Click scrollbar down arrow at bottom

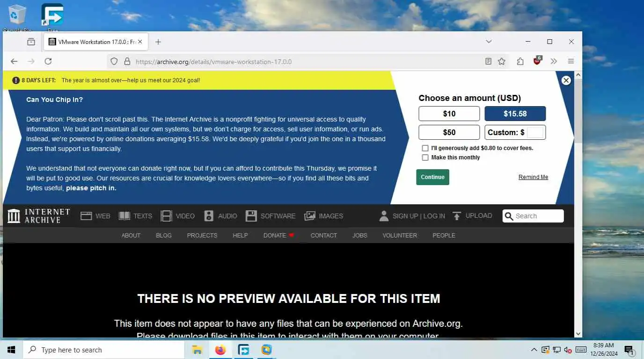(578, 333)
